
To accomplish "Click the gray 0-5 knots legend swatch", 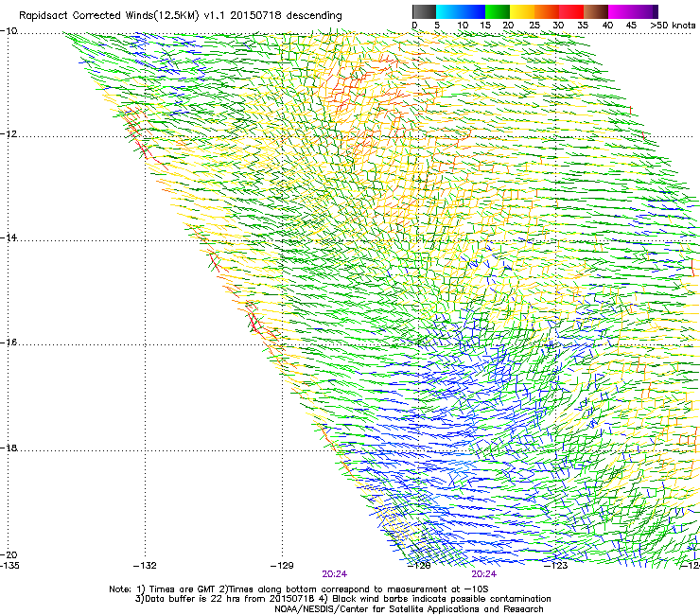I will coord(424,11).
